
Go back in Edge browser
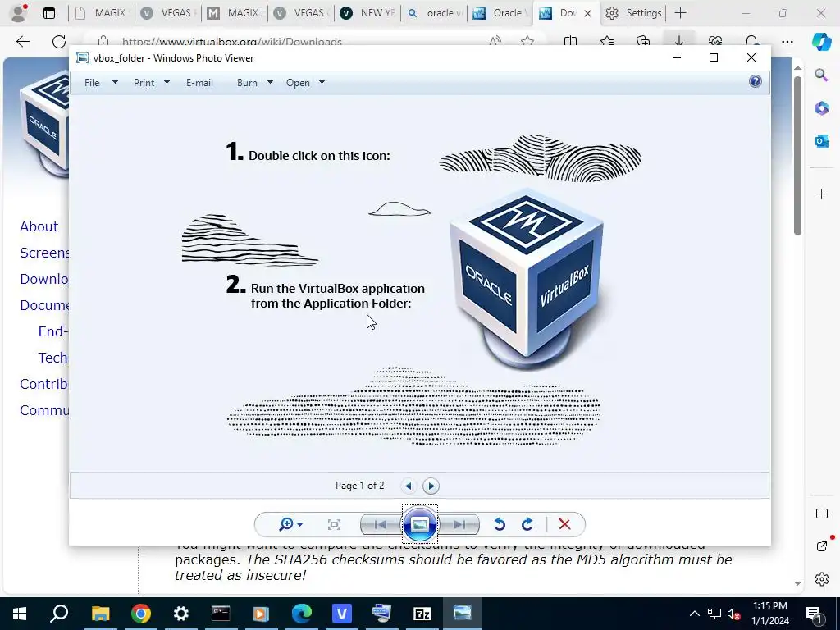pyautogui.click(x=22, y=42)
